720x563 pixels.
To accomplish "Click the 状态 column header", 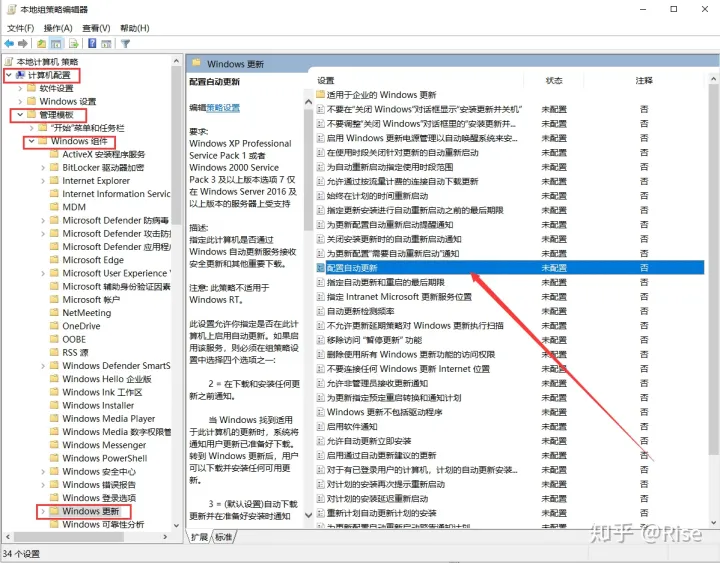I will pos(554,81).
